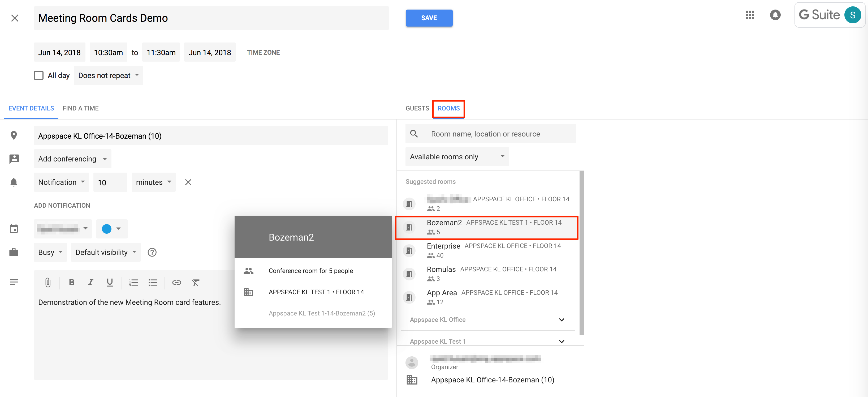Viewport: 868px width, 397px height.
Task: Click the added room Appspace KL Office-14-Bozeman (10)
Action: (x=492, y=380)
